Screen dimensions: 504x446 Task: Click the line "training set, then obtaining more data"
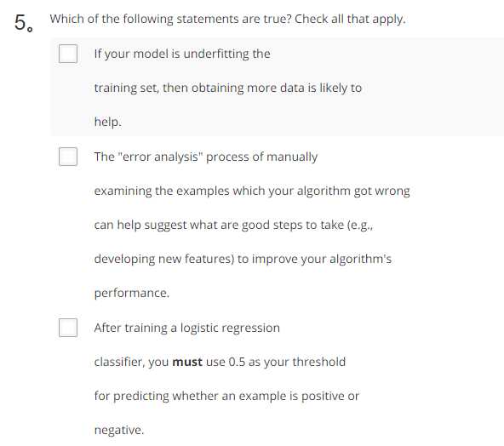coord(228,88)
